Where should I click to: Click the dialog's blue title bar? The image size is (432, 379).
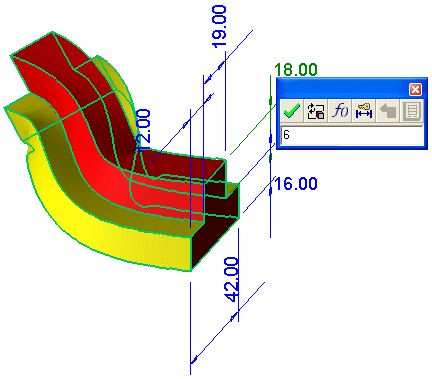click(x=343, y=89)
